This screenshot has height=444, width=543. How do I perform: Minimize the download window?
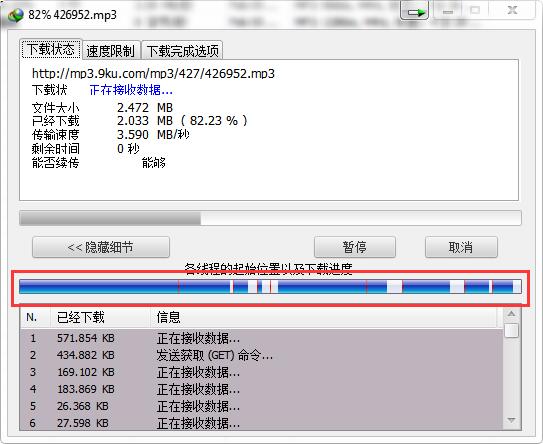(448, 11)
